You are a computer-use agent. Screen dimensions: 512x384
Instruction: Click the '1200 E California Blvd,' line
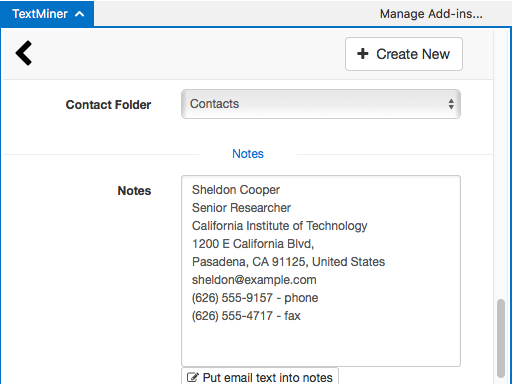pyautogui.click(x=253, y=244)
